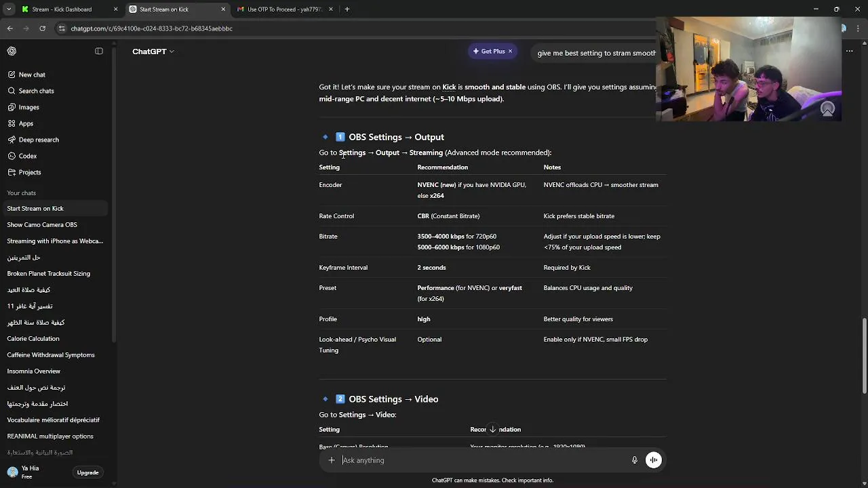Close the Start Stream on Kick tab
This screenshot has height=488, width=868.
click(x=223, y=9)
